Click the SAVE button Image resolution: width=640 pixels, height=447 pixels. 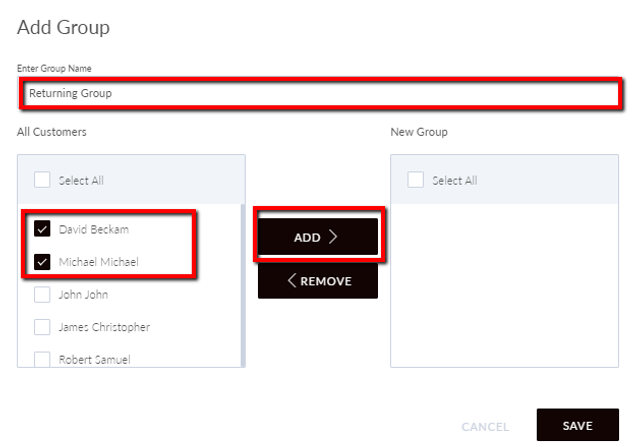pyautogui.click(x=578, y=425)
